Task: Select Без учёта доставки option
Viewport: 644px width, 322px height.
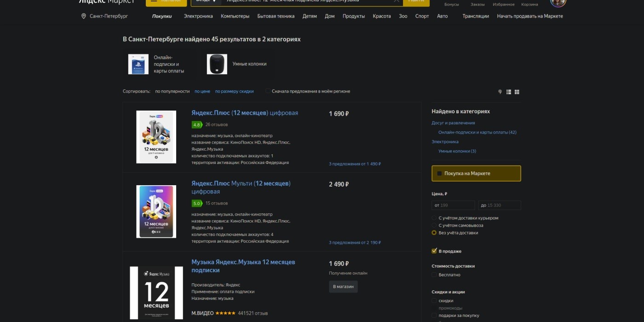Action: click(x=434, y=233)
